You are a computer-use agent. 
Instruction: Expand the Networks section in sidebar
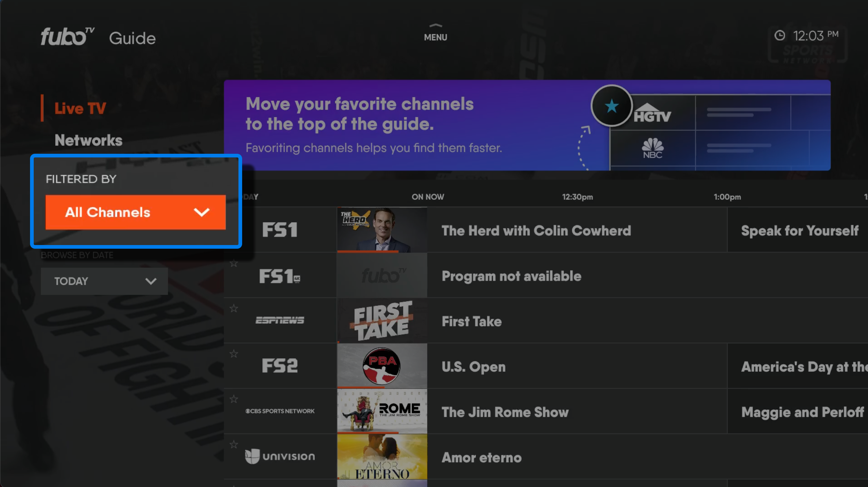coord(88,139)
